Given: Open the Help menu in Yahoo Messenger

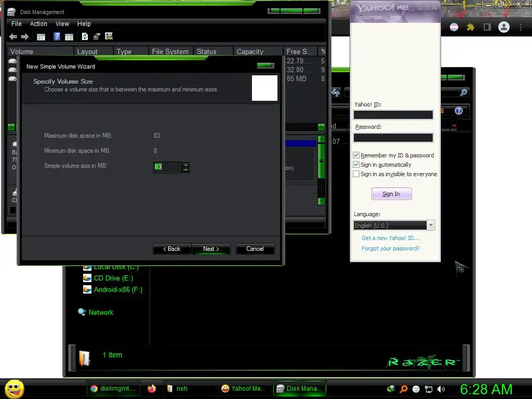Looking at the screenshot, I should [x=396, y=17].
